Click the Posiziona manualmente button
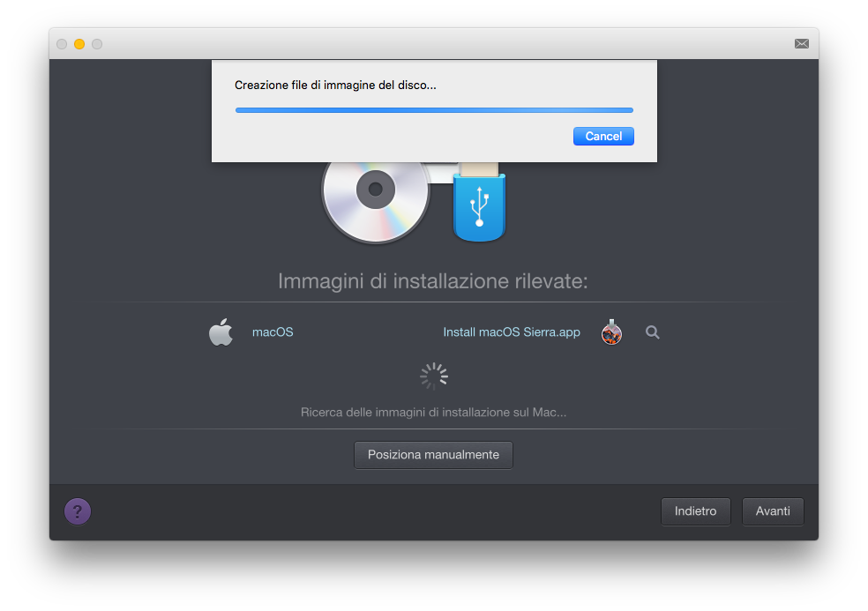Image resolution: width=868 pixels, height=611 pixels. coord(433,454)
